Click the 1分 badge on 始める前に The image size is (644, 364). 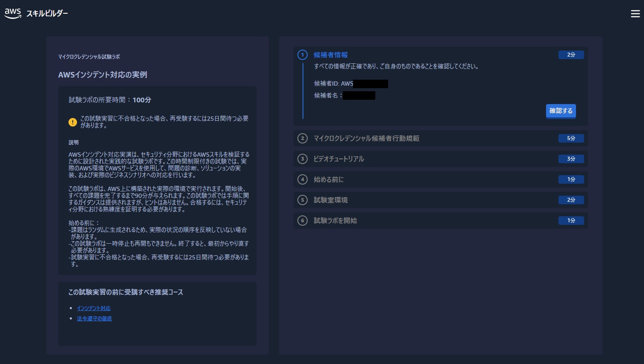(571, 179)
